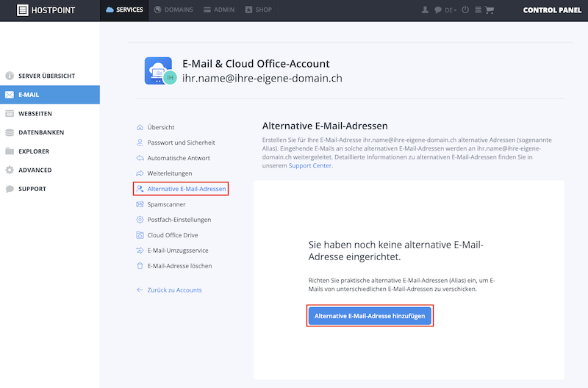
Task: Click the Hostpoint logo
Action: point(46,10)
